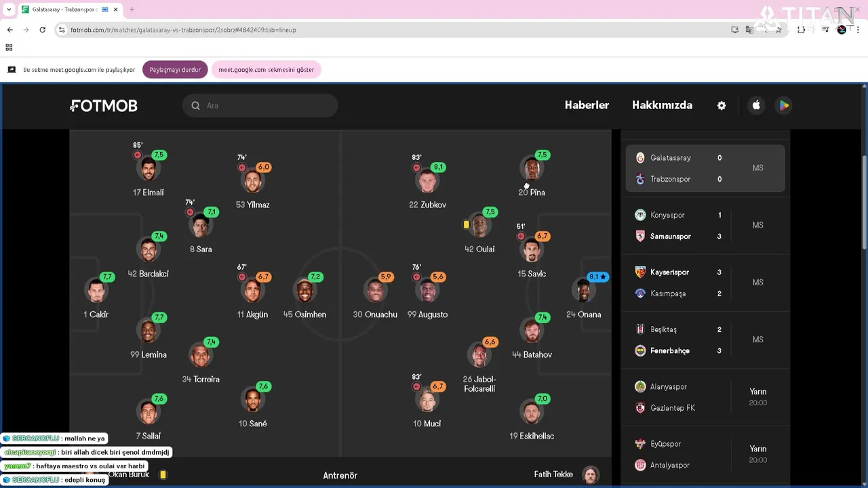Click the page vertical scrollbar
Viewport: 868px width, 488px height.
tap(864, 203)
